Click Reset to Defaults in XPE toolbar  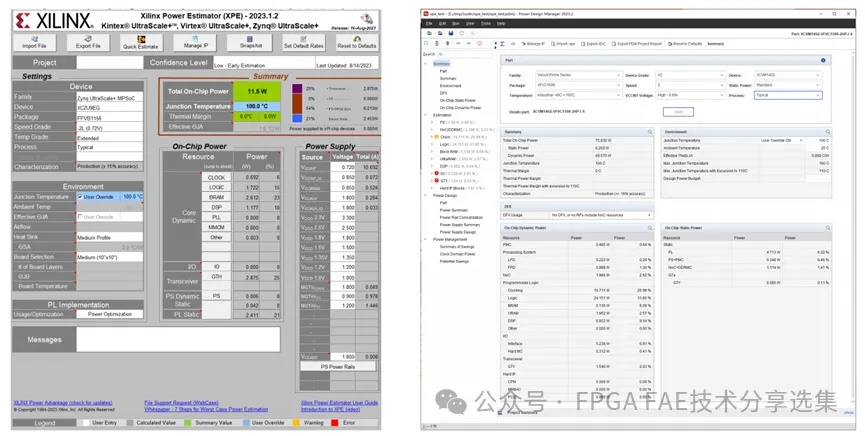tap(357, 42)
